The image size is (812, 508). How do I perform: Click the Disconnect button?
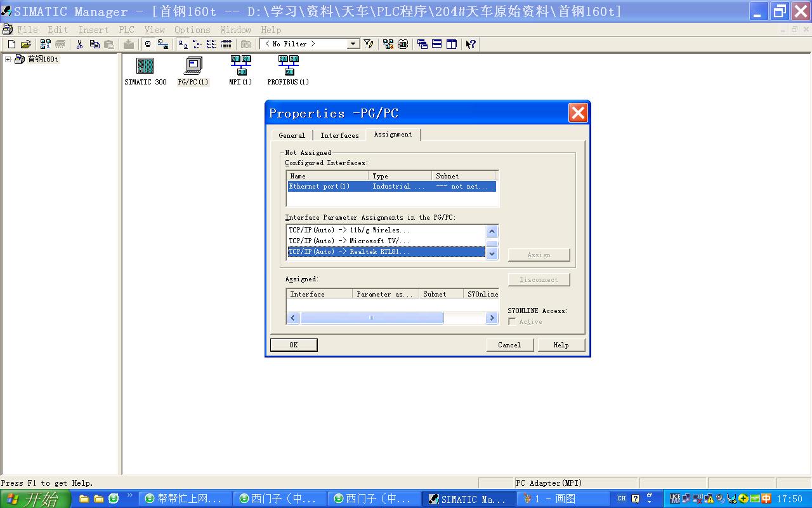(539, 279)
